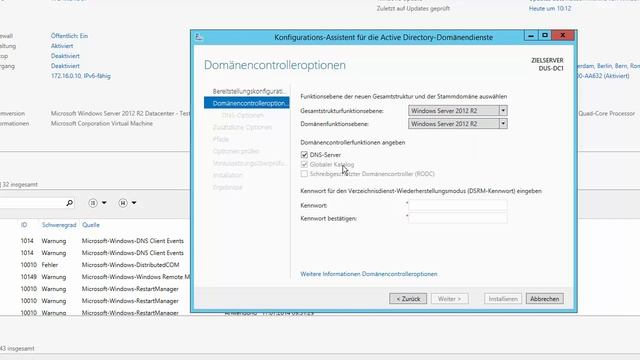Screen dimensions: 640x360
Task: Open Weitere Informationen Domänencontrolleroptionen link
Action: (x=369, y=274)
